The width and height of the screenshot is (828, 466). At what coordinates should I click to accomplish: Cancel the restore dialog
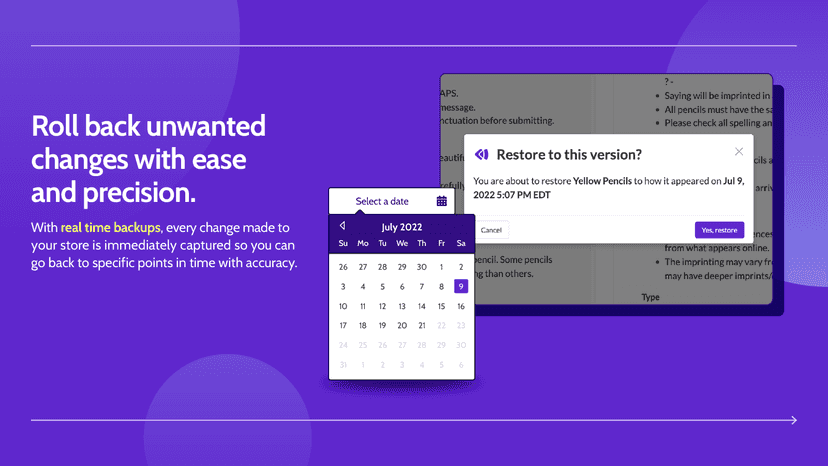(x=491, y=230)
